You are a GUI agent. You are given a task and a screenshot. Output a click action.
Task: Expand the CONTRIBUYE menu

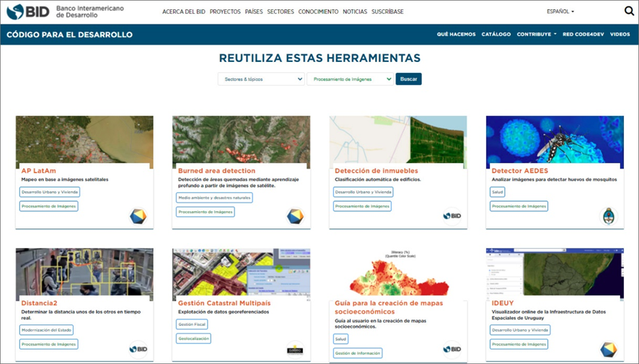point(537,34)
